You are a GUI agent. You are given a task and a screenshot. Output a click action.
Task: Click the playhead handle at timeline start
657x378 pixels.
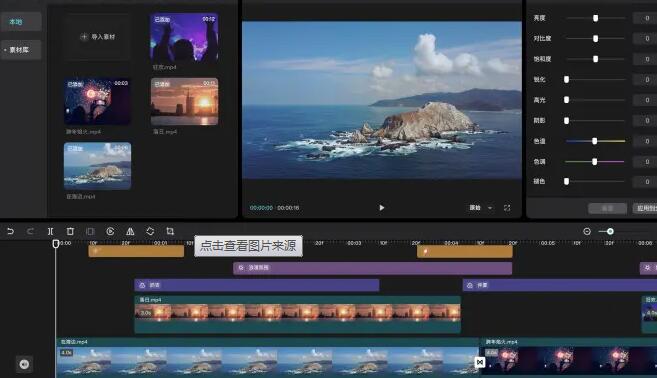[56, 243]
